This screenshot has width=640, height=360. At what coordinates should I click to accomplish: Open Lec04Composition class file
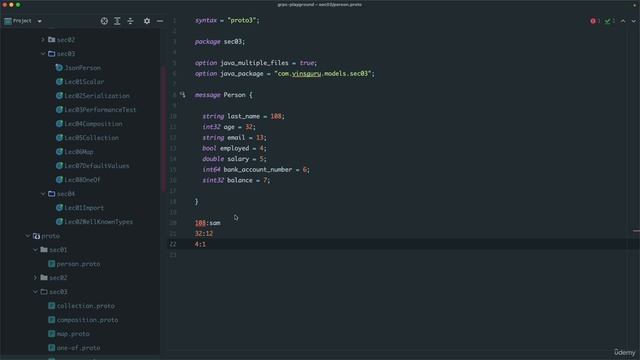coord(93,124)
